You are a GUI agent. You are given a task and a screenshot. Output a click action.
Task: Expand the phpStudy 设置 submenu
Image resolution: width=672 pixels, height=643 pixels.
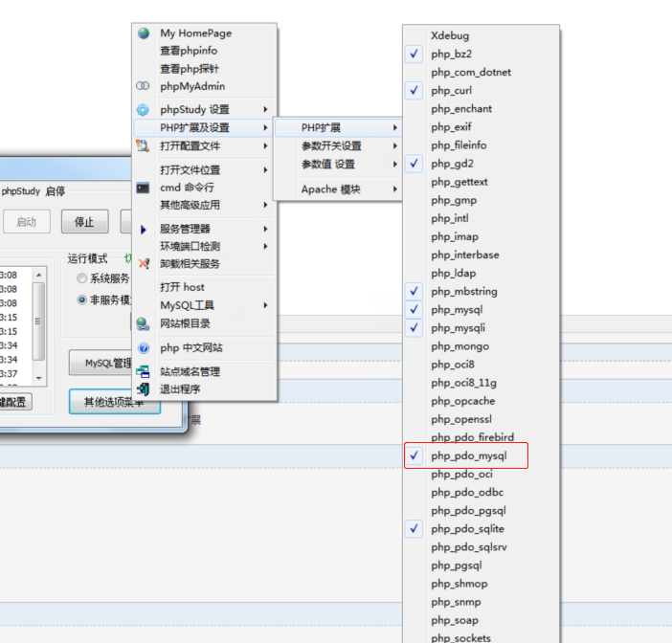point(266,110)
